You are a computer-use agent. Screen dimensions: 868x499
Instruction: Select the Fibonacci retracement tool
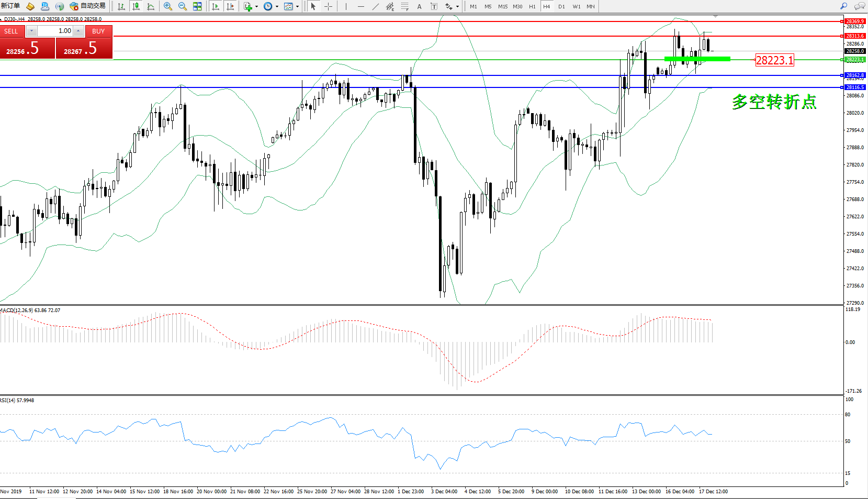pos(404,6)
